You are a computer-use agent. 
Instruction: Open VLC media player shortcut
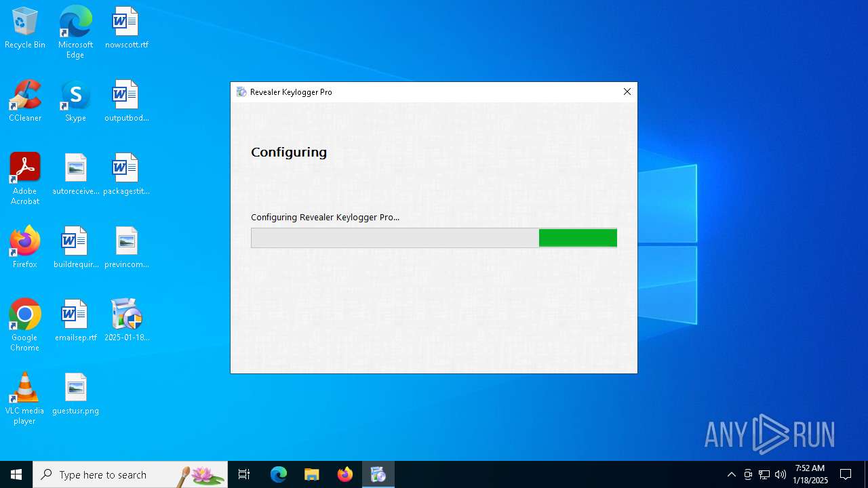point(25,399)
